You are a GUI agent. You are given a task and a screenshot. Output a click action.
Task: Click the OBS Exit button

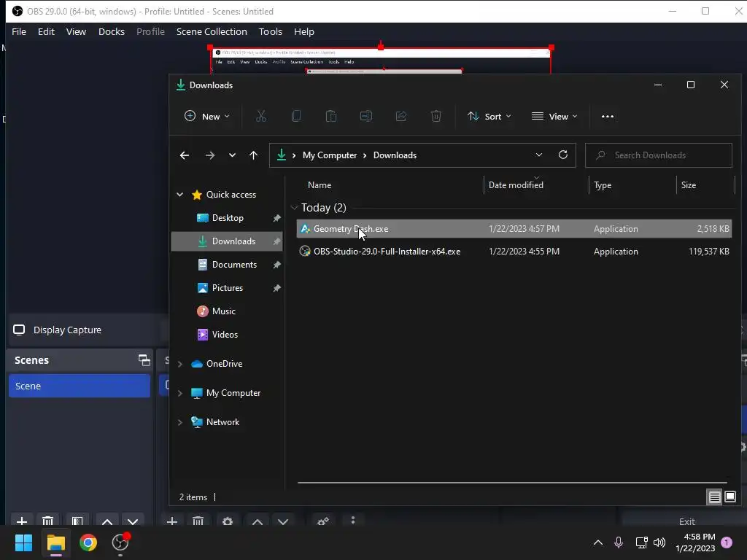pos(687,521)
